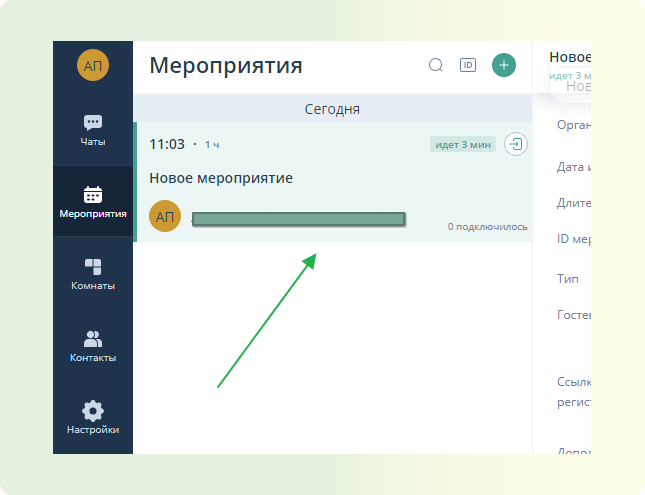Click the organizer АП avatar in event card
Screen dimensions: 645x495
click(165, 217)
